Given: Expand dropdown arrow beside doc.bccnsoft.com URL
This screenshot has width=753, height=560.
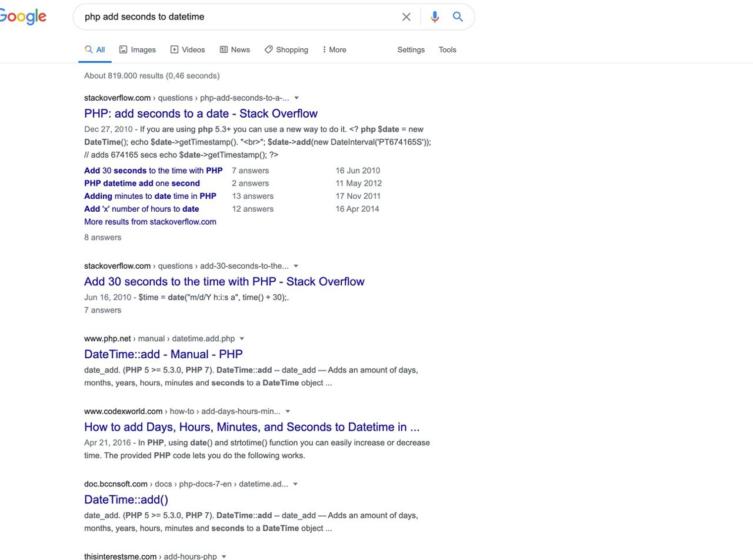Looking at the screenshot, I should [x=295, y=485].
